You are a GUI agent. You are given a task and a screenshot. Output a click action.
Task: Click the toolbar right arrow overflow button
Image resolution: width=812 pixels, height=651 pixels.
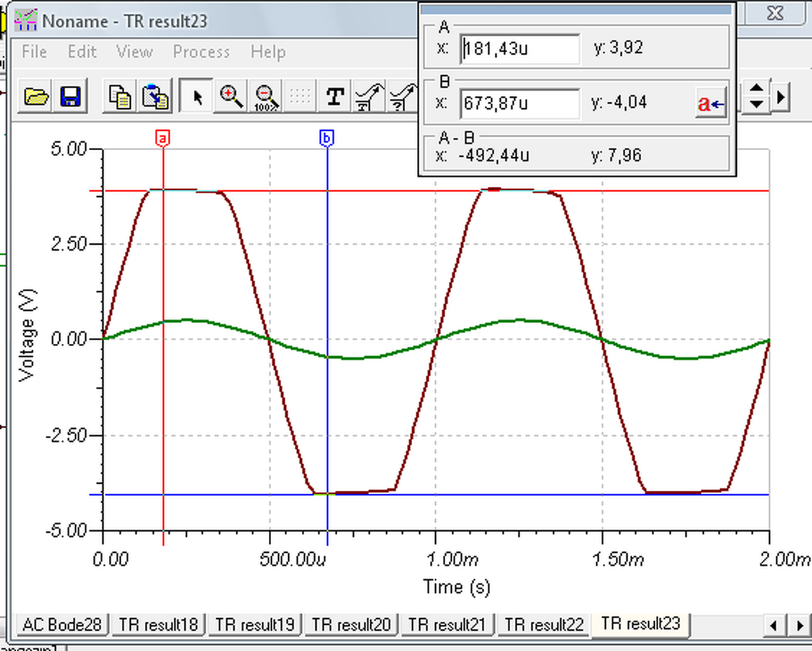[x=781, y=97]
